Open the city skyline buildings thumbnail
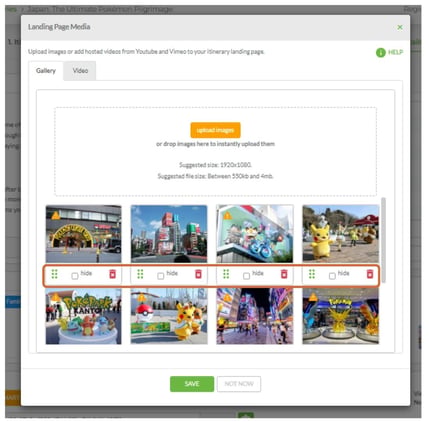The height and width of the screenshot is (422, 429). pos(169,234)
